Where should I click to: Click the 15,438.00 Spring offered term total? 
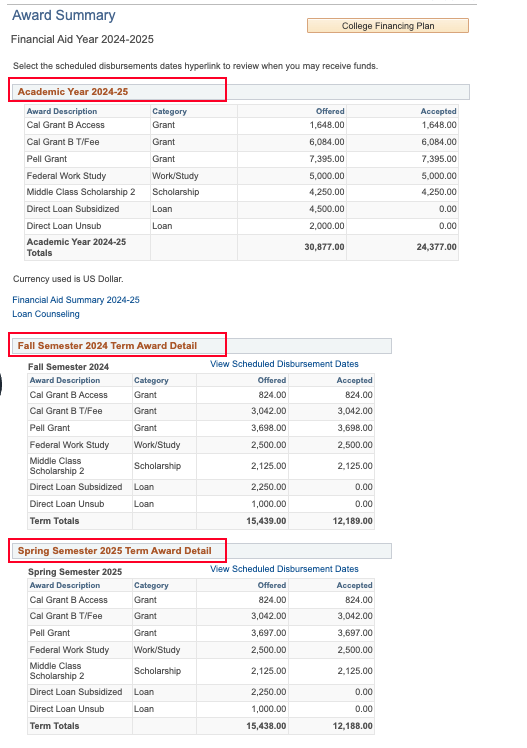click(266, 726)
